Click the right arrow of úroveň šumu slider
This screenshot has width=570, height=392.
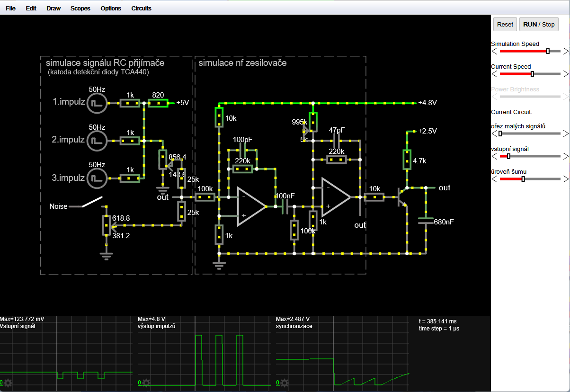pos(565,179)
